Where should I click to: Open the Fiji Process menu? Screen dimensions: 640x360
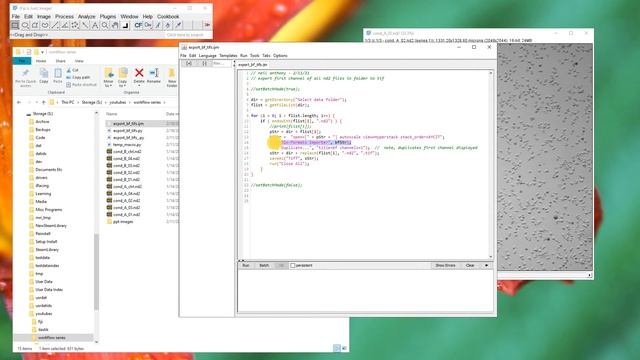[x=64, y=16]
